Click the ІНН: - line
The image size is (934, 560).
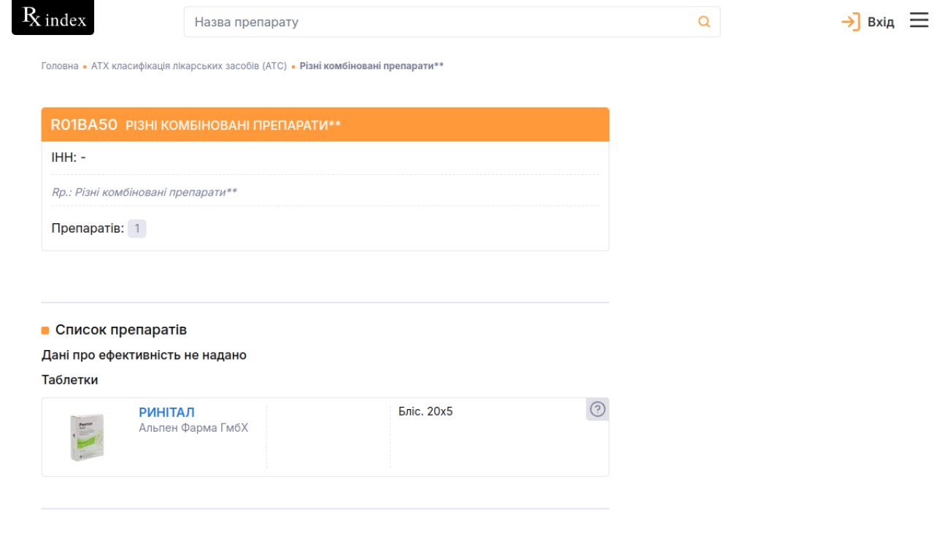click(x=69, y=157)
